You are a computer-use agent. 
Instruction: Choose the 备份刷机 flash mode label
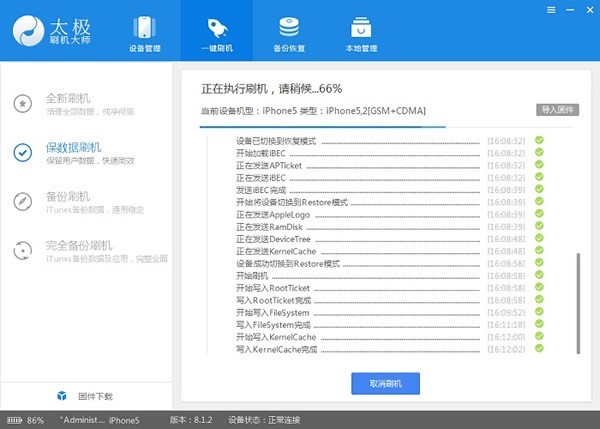point(68,196)
